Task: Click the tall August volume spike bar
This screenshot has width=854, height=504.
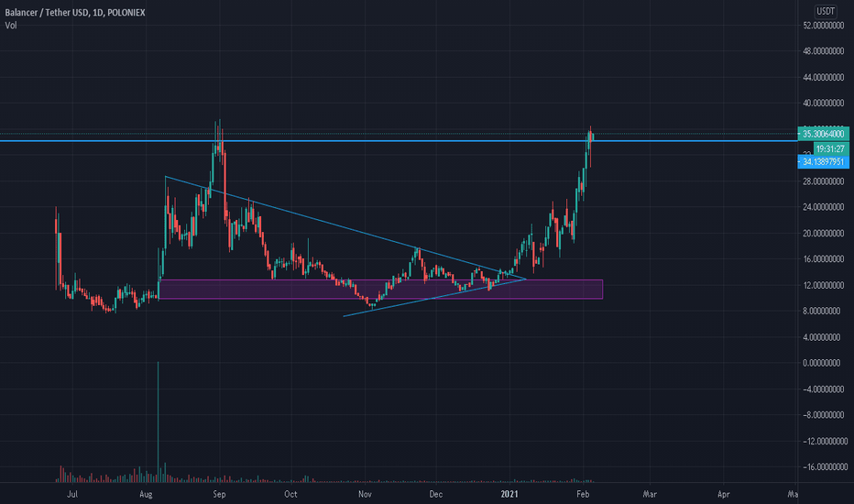Action: 159,422
